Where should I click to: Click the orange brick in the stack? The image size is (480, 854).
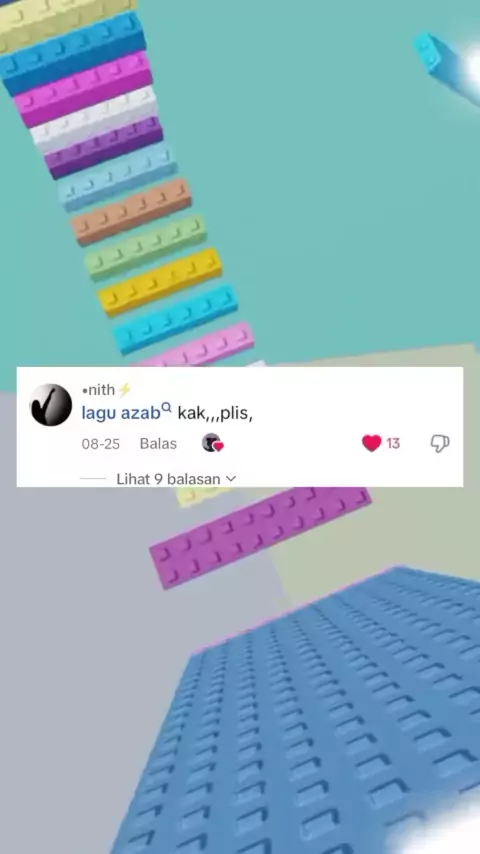[x=131, y=211]
